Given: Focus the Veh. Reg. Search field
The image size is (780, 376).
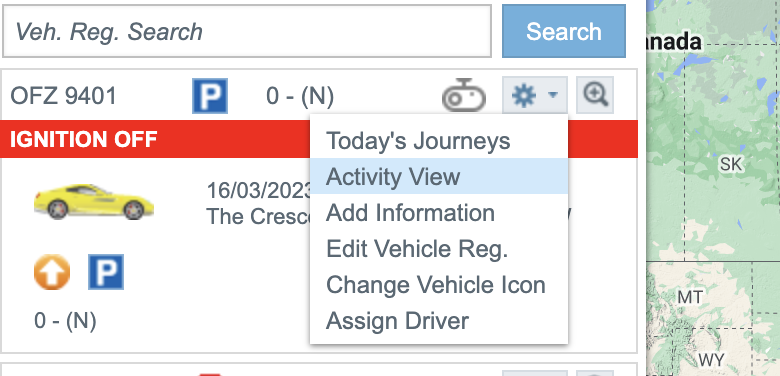Looking at the screenshot, I should tap(247, 31).
